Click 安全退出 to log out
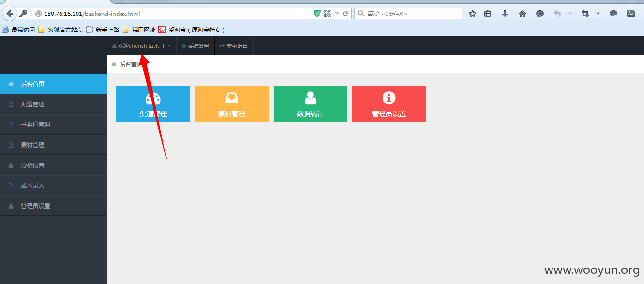The height and width of the screenshot is (284, 644). (x=233, y=46)
